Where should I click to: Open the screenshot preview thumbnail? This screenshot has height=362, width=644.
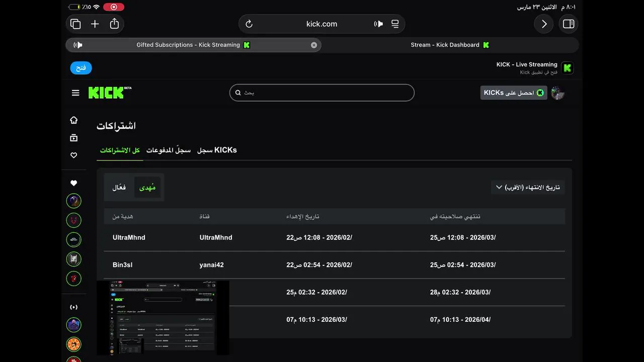point(163,318)
